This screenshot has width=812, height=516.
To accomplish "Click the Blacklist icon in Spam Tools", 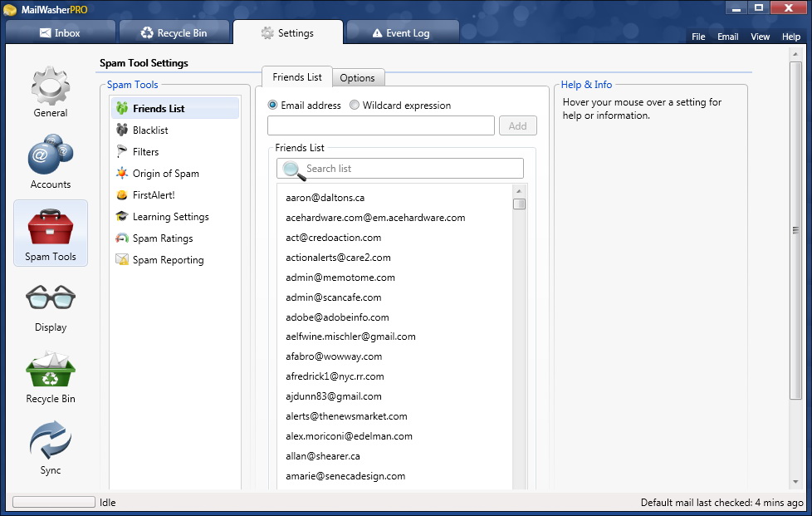I will pos(122,130).
